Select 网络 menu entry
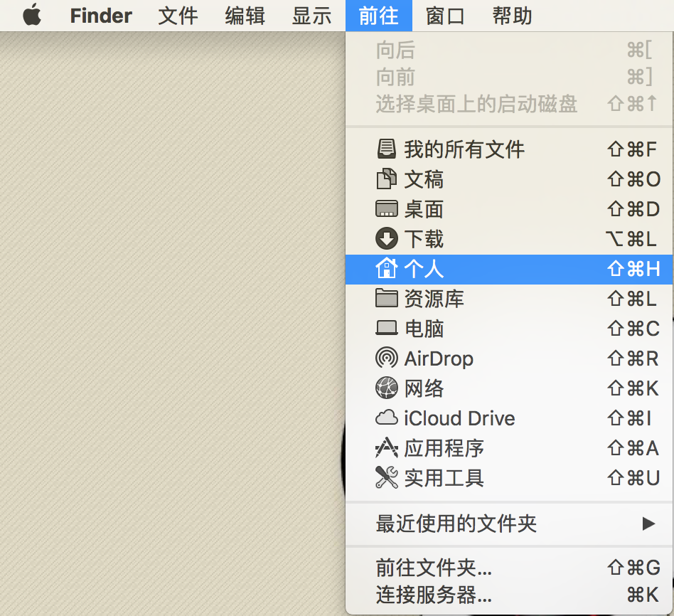This screenshot has height=616, width=674. coord(509,388)
